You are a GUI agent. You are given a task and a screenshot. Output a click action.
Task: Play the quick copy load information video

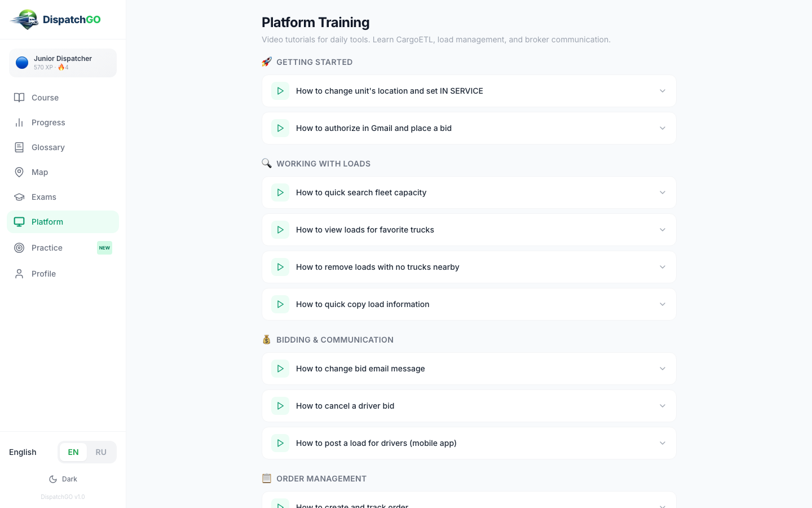pos(280,304)
